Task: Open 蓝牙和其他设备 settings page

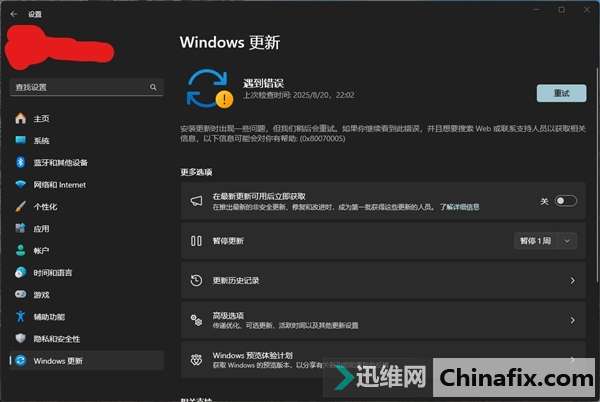Action: [x=87, y=163]
